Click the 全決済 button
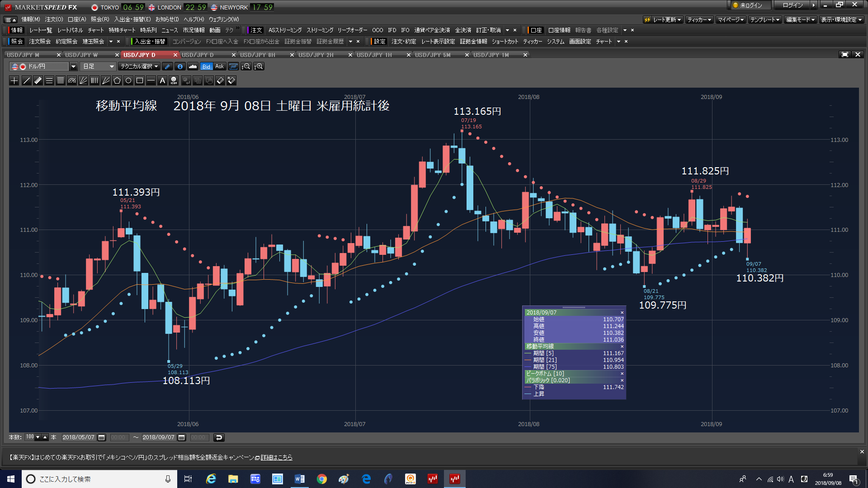This screenshot has width=868, height=488. coord(463,30)
